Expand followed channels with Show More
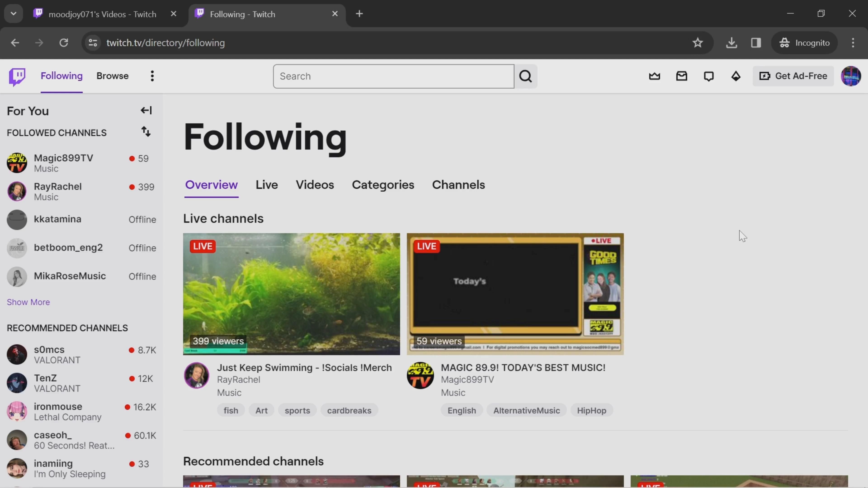 click(28, 302)
